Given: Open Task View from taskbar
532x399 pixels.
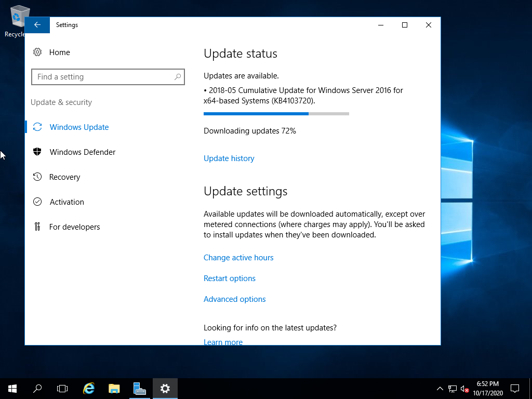Looking at the screenshot, I should (62, 389).
